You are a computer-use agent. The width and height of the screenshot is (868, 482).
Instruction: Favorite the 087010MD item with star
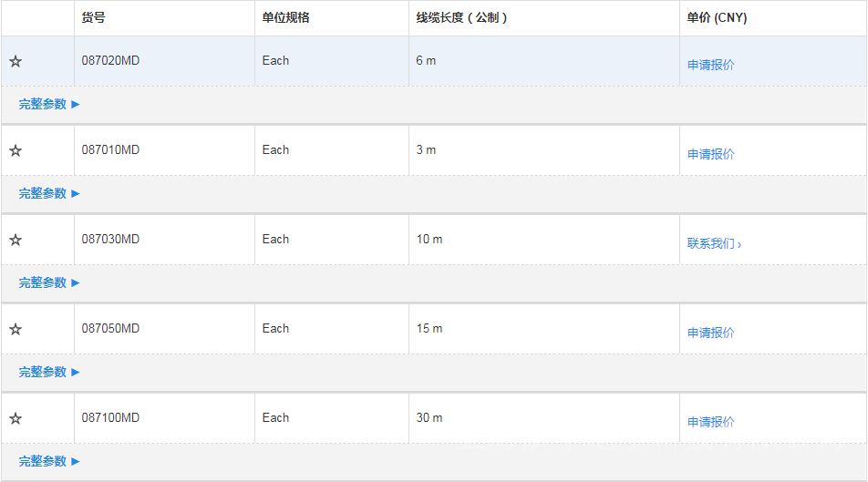click(x=15, y=151)
